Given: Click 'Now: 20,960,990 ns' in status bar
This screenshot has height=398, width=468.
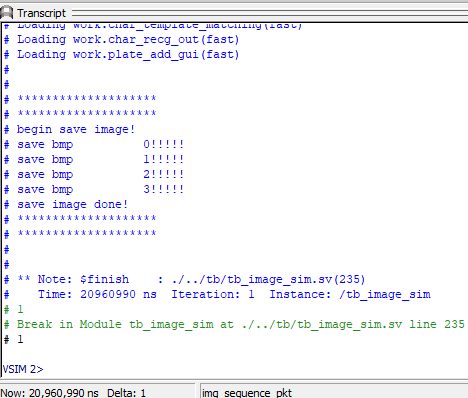Looking at the screenshot, I should pos(50,393).
